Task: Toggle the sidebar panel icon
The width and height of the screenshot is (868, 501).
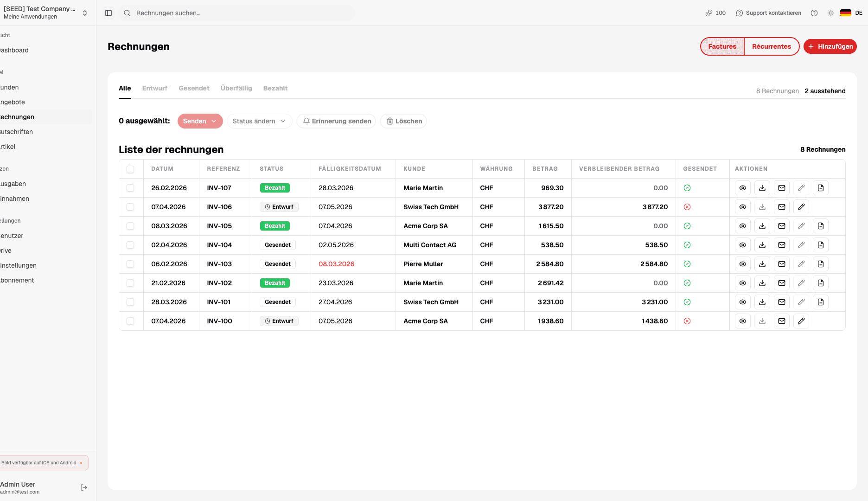Action: tap(108, 13)
